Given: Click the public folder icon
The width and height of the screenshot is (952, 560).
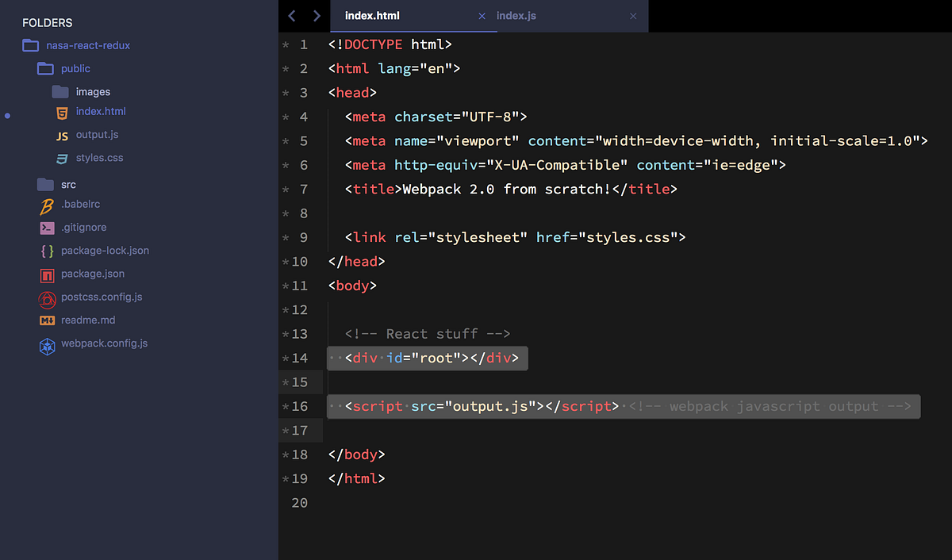Looking at the screenshot, I should pos(45,69).
